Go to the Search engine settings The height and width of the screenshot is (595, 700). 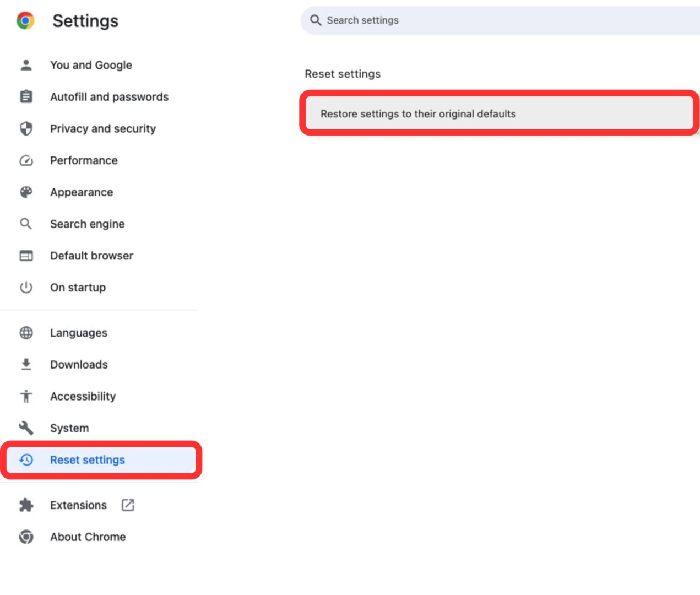(x=87, y=224)
